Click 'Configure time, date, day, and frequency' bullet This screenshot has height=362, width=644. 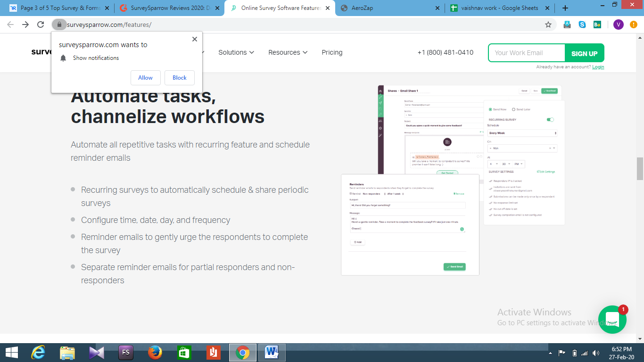point(156,220)
